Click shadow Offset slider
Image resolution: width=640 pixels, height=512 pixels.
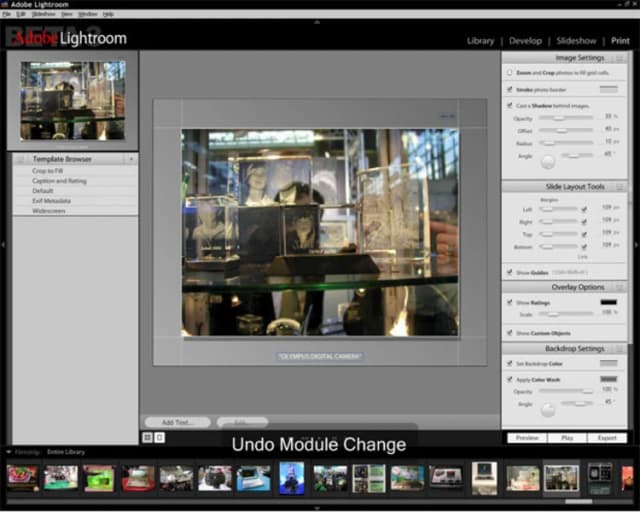point(566,130)
